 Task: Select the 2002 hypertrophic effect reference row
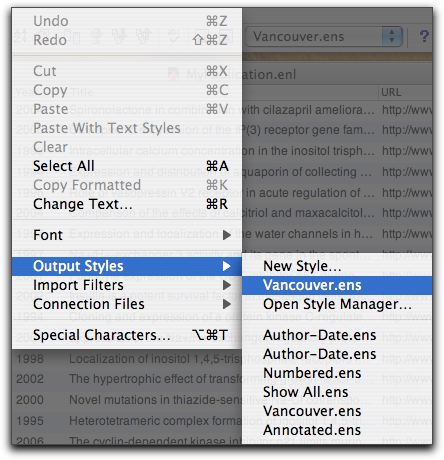[127, 379]
